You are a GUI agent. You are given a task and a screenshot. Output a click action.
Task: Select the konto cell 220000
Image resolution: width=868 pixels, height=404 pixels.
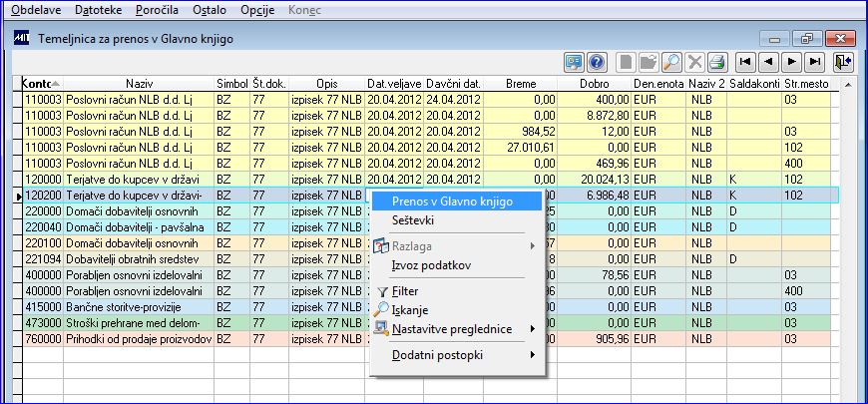coord(43,211)
